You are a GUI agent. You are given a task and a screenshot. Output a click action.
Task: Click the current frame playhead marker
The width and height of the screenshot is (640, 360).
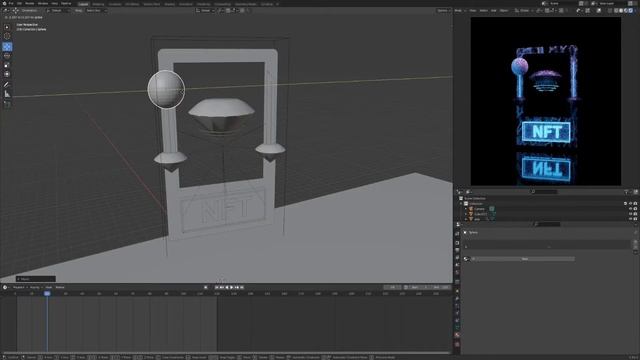tap(47, 293)
